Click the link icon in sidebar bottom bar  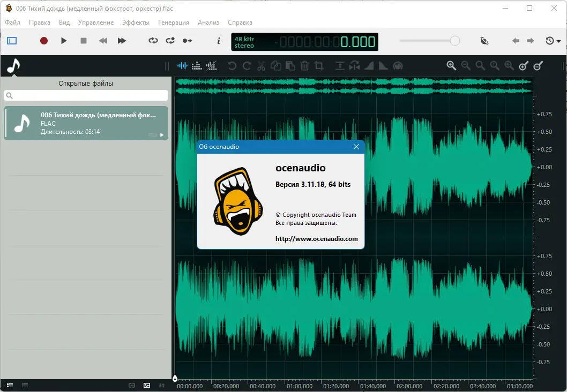(x=132, y=386)
